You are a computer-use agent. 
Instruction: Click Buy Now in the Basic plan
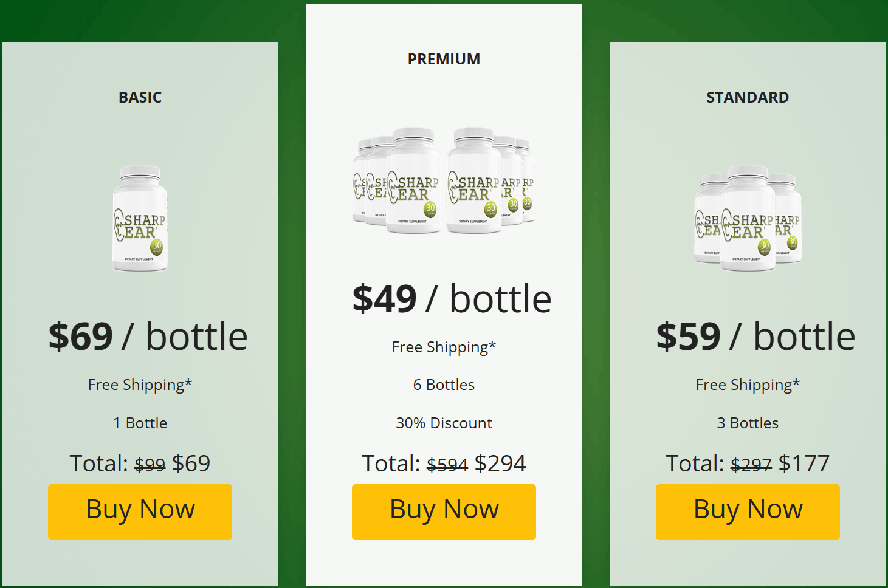(x=140, y=511)
